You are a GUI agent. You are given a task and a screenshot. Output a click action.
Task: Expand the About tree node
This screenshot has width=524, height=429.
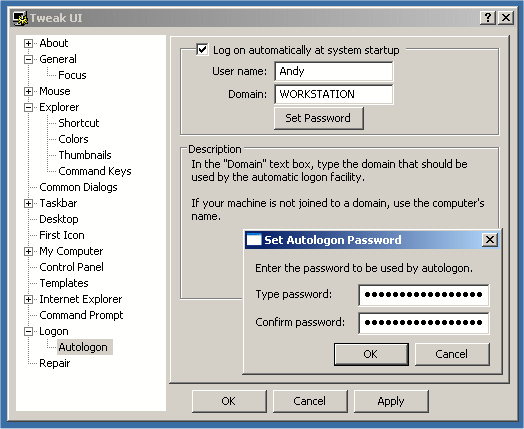point(28,43)
